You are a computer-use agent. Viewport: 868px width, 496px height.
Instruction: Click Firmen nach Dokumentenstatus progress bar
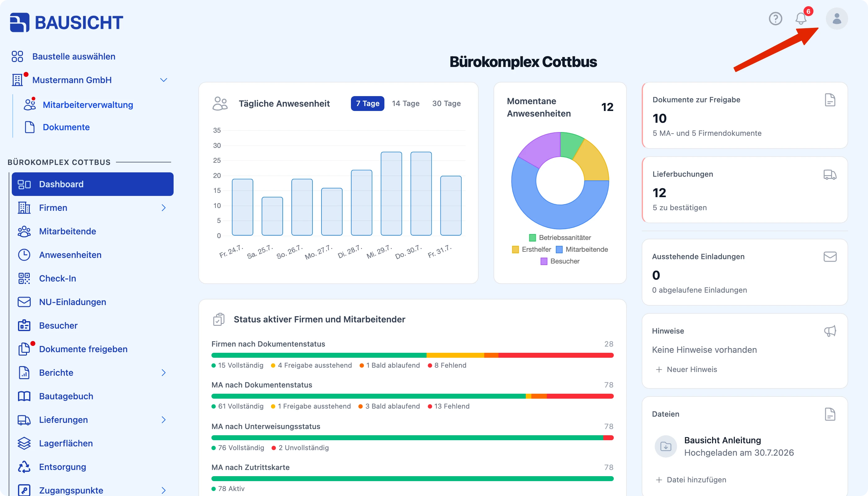(x=412, y=355)
